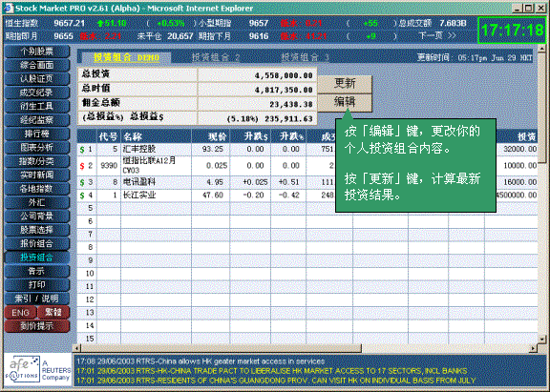The height and width of the screenshot is (392, 550).
Task: Click the Internet Explorer title bar icon
Action: (x=9, y=8)
